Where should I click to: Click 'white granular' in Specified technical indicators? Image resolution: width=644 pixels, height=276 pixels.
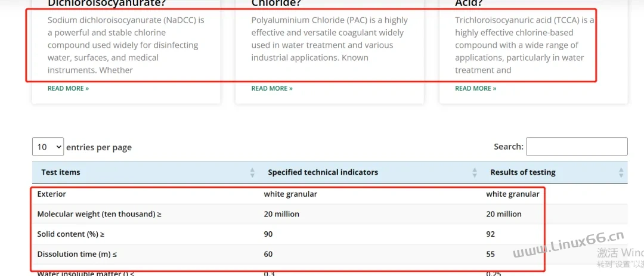[290, 194]
